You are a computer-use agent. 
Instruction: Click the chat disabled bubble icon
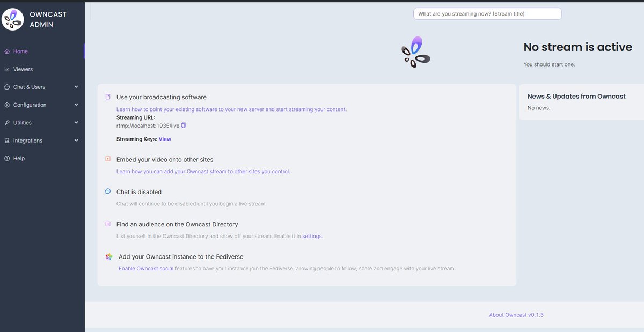point(108,191)
